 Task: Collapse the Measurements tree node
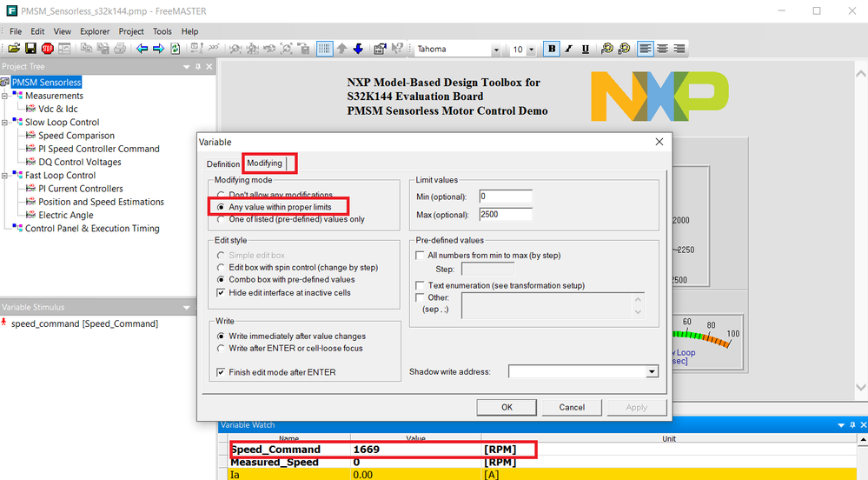(4, 96)
